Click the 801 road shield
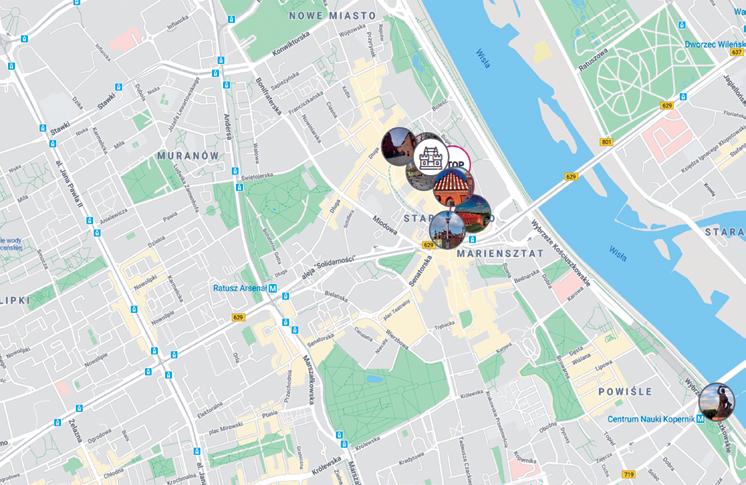Image resolution: width=746 pixels, height=485 pixels. (x=606, y=142)
